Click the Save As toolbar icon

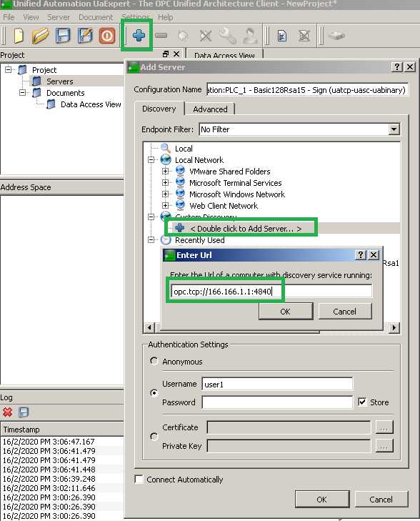[x=85, y=36]
